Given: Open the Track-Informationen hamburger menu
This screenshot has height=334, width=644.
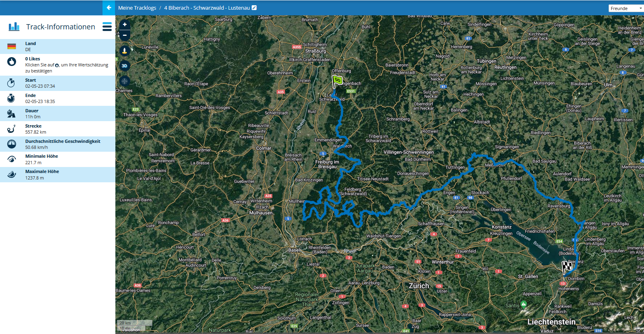Looking at the screenshot, I should coord(107,27).
